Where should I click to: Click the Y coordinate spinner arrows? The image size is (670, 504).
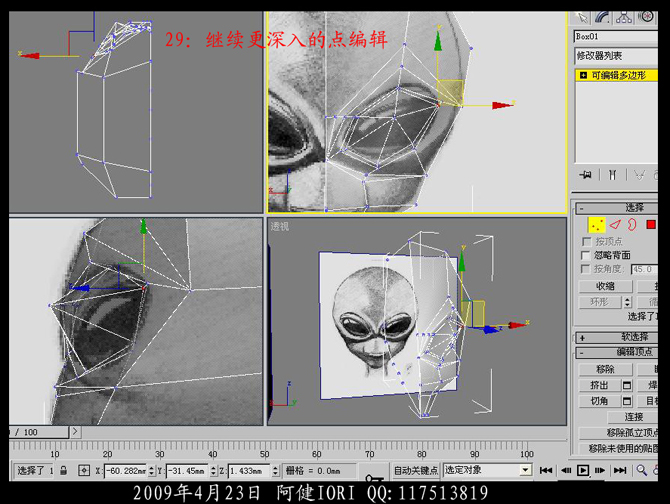click(x=213, y=471)
